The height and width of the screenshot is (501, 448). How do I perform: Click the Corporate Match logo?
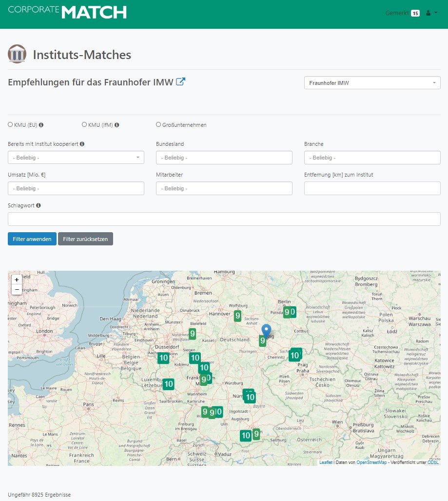67,12
